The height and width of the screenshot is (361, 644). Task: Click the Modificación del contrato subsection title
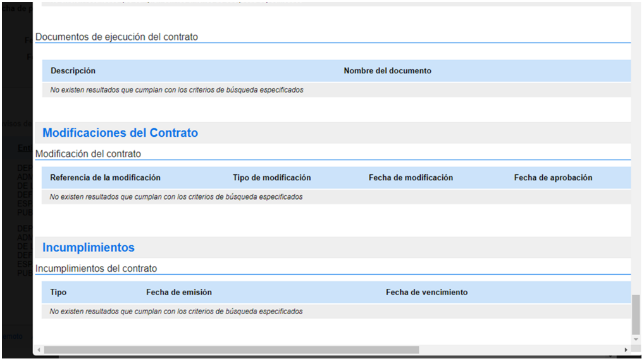tap(88, 154)
